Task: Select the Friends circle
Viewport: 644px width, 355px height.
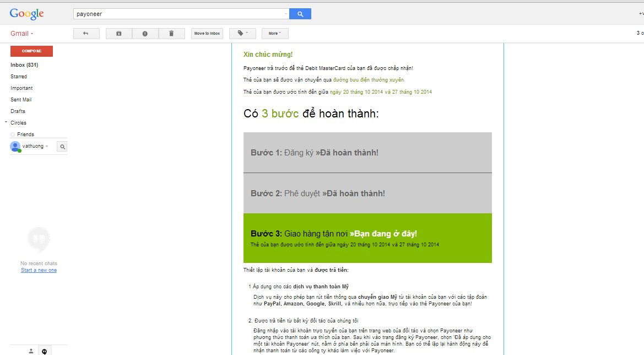Action: (25, 135)
